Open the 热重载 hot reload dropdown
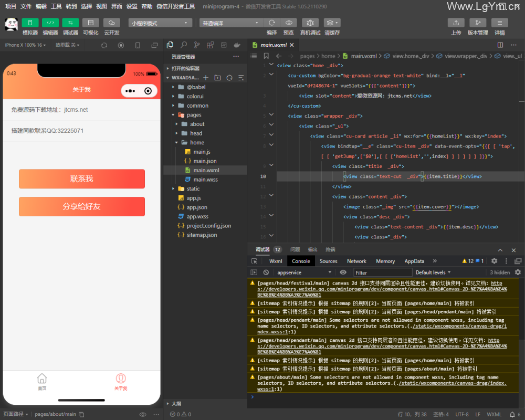525x420 pixels. coord(67,45)
